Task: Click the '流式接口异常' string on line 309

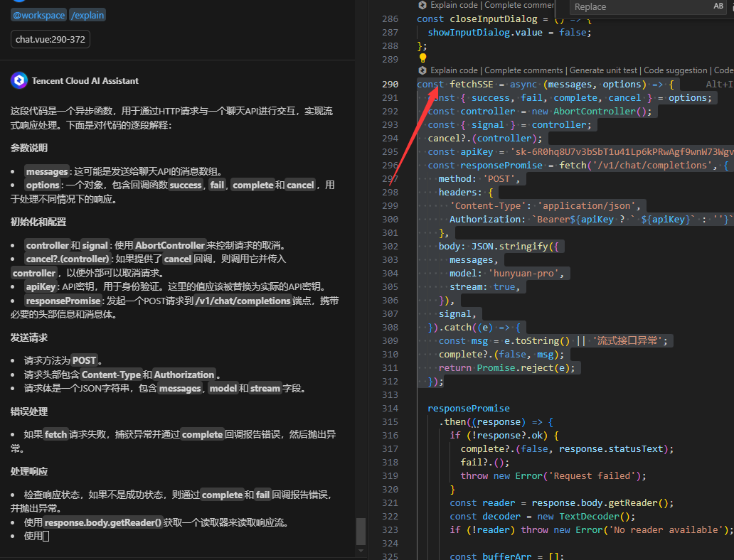Action: (627, 340)
